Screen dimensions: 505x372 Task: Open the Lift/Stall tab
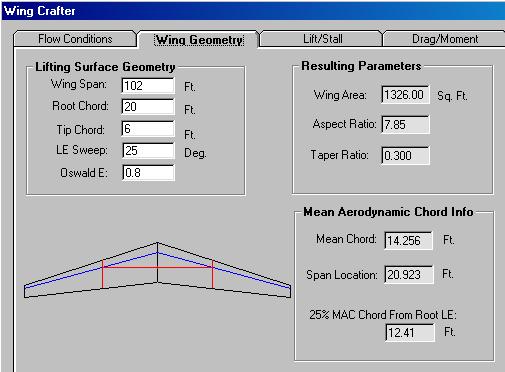pyautogui.click(x=322, y=39)
